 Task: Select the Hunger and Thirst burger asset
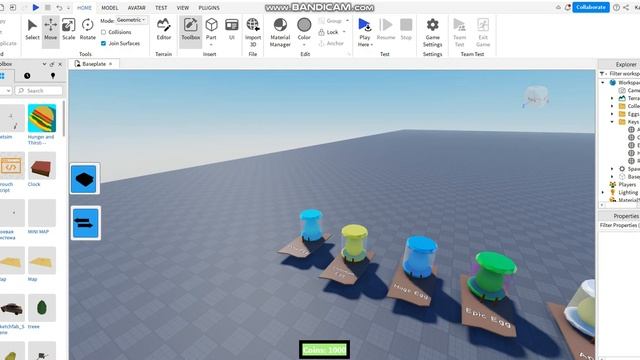(x=42, y=118)
